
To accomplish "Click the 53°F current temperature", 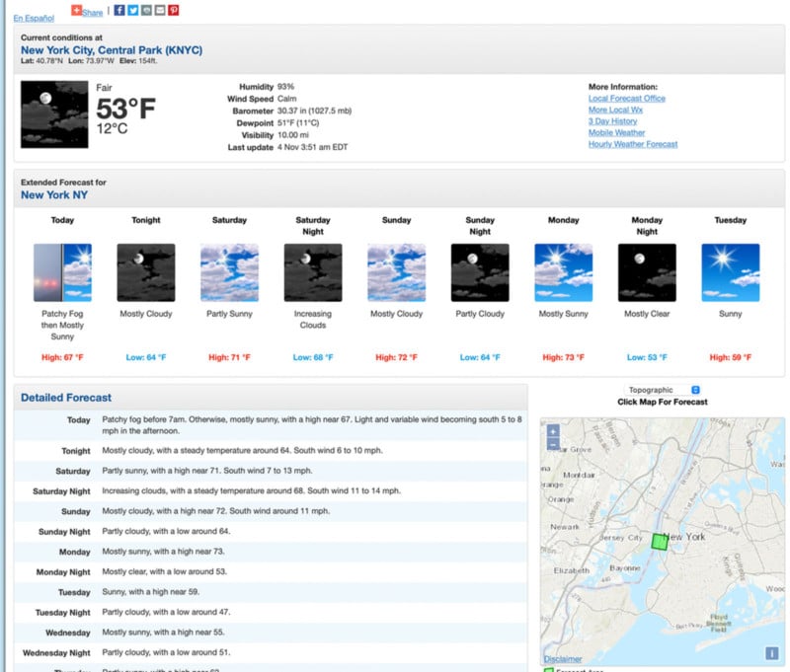I will pos(125,109).
